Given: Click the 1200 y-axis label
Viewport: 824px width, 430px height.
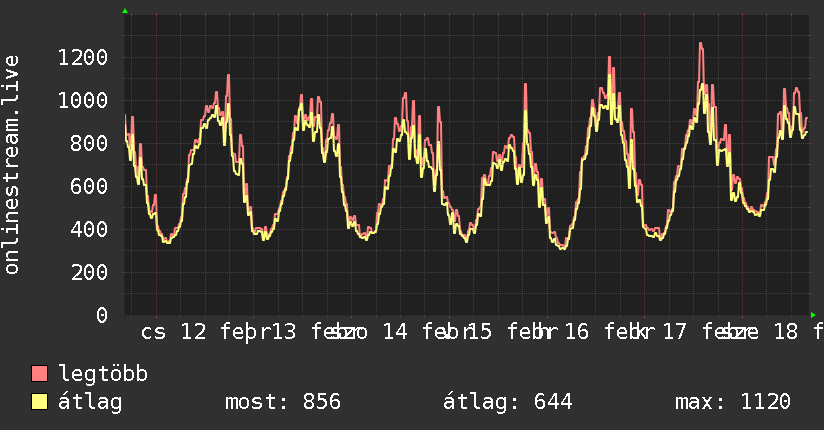Looking at the screenshot, I should coord(83,57).
